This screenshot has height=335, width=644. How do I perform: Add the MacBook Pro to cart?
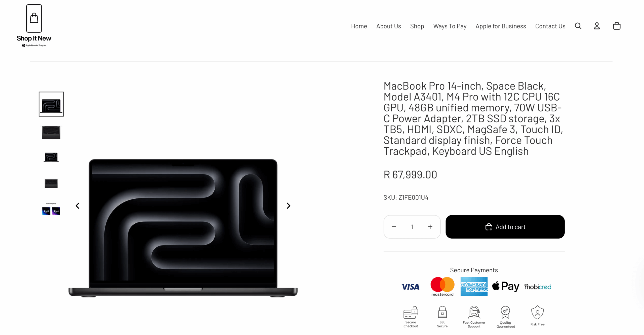coord(505,227)
